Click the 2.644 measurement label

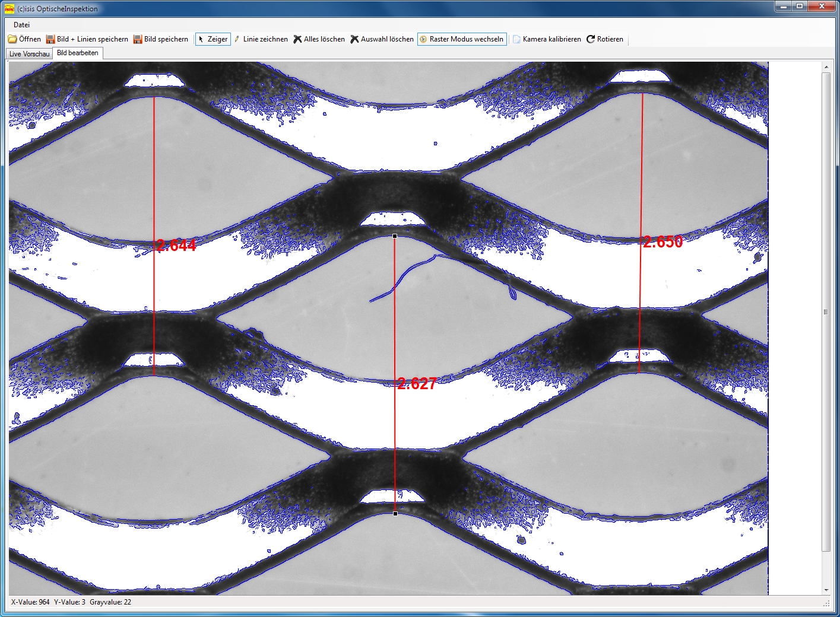pyautogui.click(x=176, y=246)
